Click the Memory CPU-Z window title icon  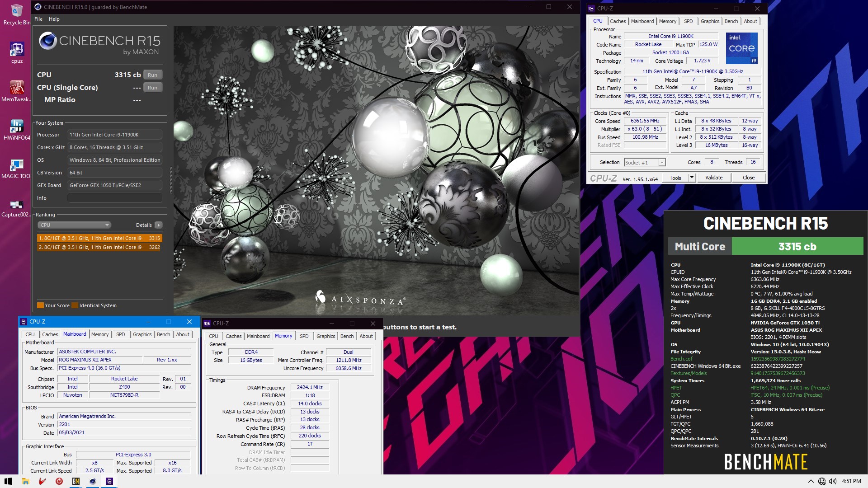click(x=207, y=324)
